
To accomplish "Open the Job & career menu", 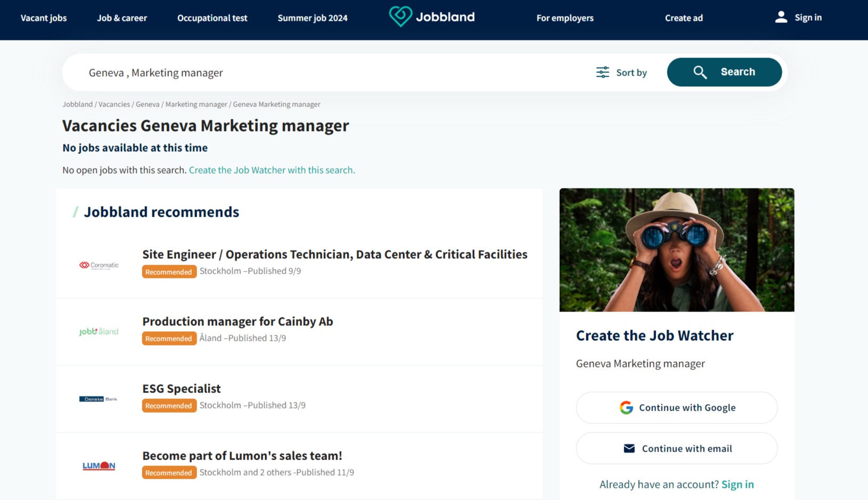I will click(122, 18).
